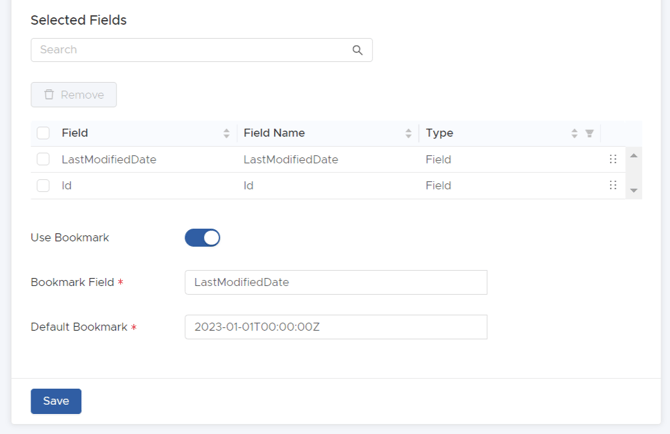Grab the LastModifiedDate row drag handle
The height and width of the screenshot is (434, 670).
point(613,159)
